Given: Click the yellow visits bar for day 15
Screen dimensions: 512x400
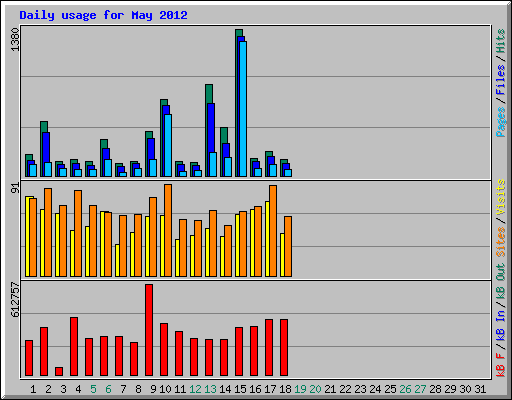Looking at the screenshot, I should click(237, 246).
